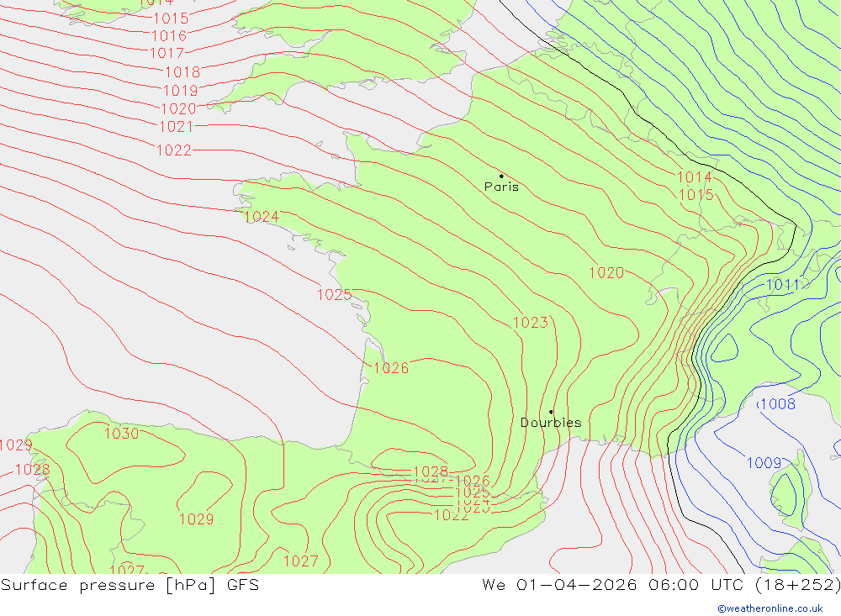Click the 'Surface pressure [hPa] GFS' title

[130, 584]
